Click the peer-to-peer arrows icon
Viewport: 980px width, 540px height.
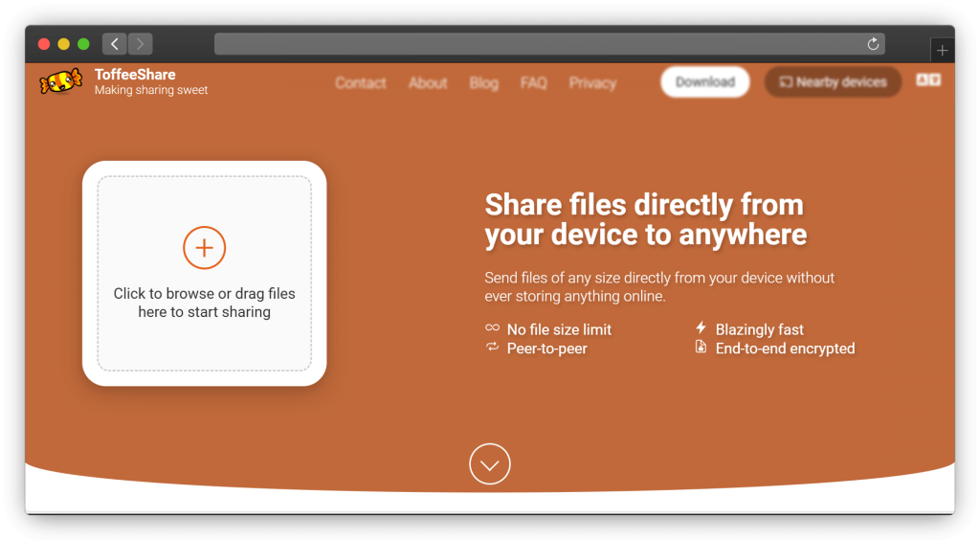492,348
